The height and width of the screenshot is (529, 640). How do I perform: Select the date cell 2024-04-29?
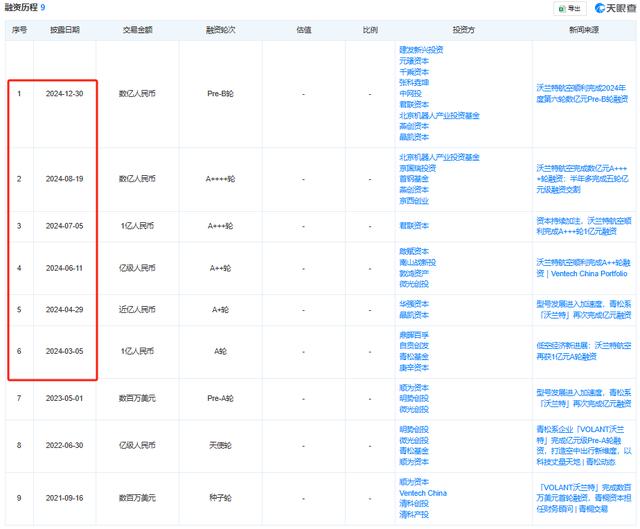[64, 310]
